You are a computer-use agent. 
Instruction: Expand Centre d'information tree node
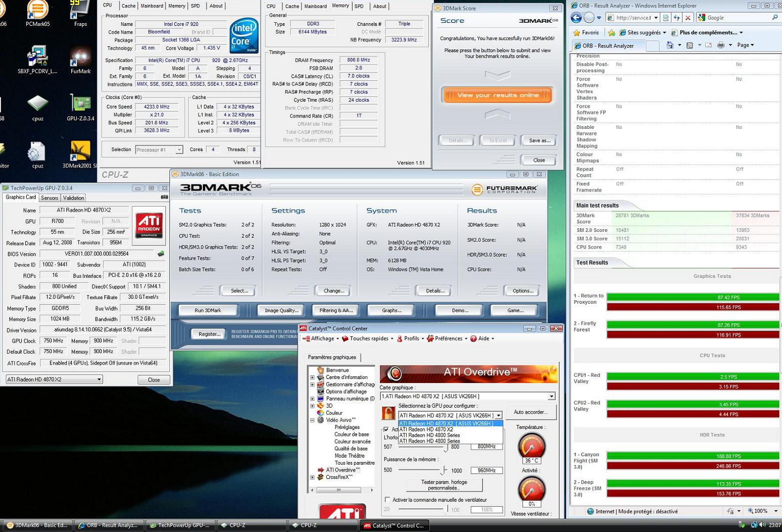click(312, 377)
